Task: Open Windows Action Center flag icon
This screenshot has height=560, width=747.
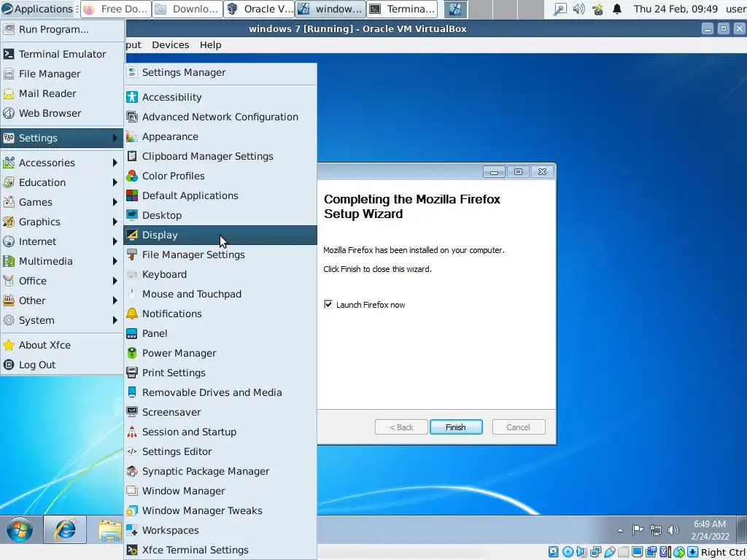Action: point(638,530)
